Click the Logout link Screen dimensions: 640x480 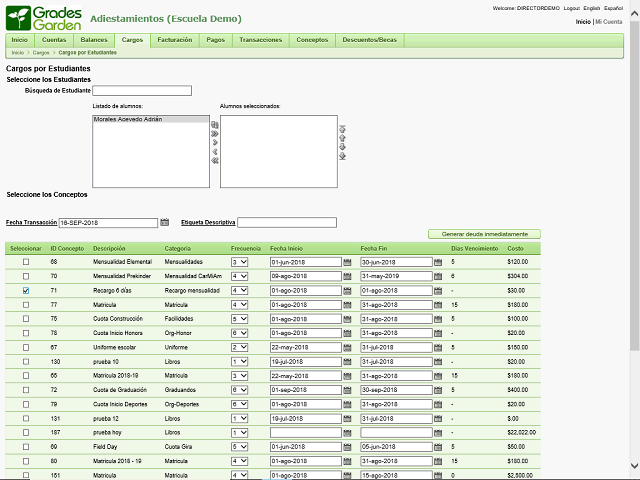pyautogui.click(x=571, y=8)
